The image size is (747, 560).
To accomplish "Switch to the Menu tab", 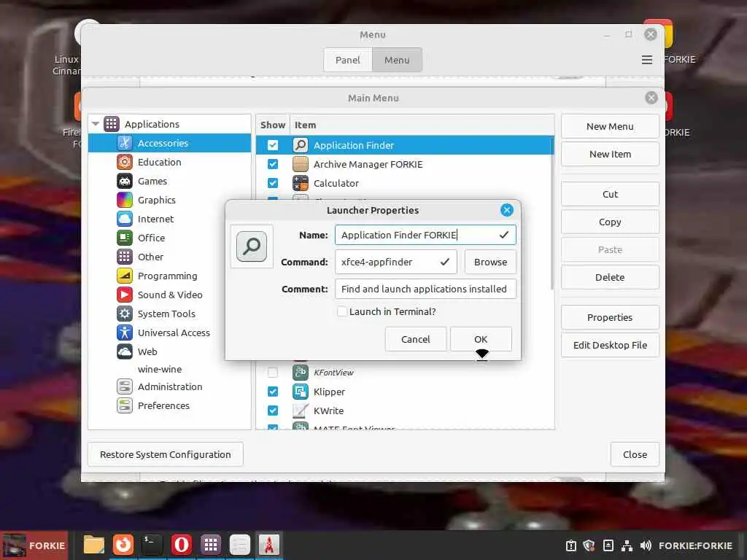I will tap(397, 60).
